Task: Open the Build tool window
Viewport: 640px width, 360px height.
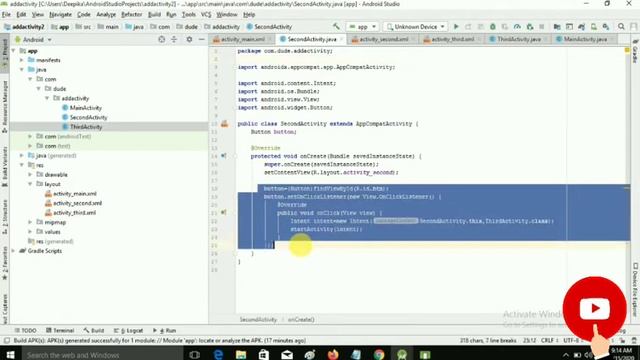Action: click(94, 330)
